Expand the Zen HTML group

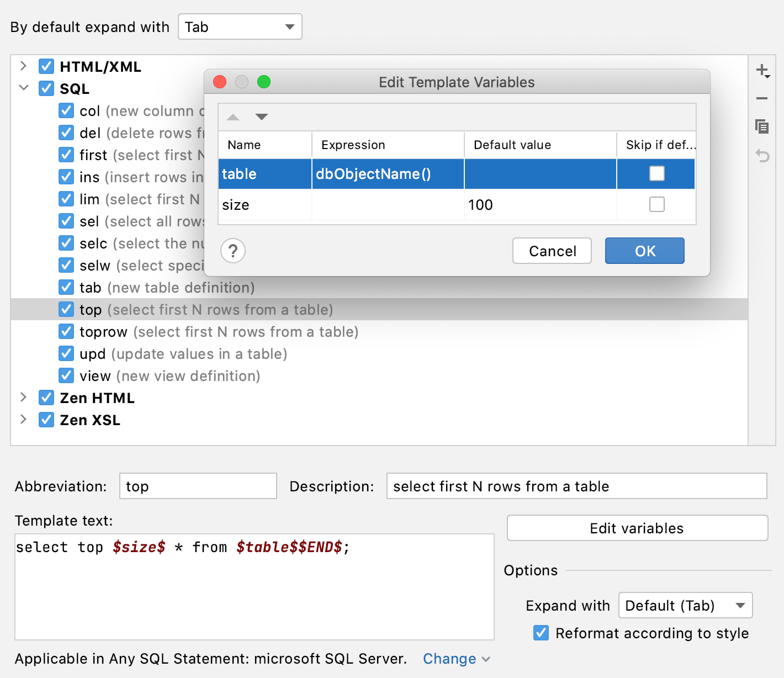pos(23,398)
